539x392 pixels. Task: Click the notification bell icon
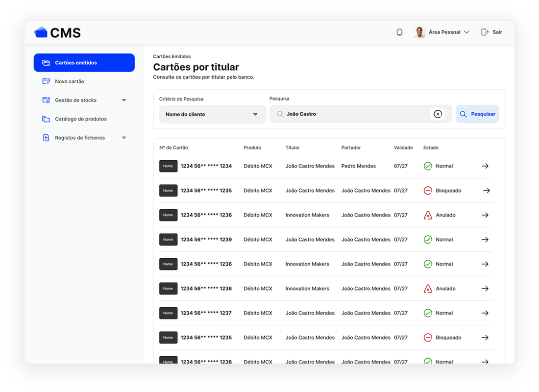click(x=399, y=32)
